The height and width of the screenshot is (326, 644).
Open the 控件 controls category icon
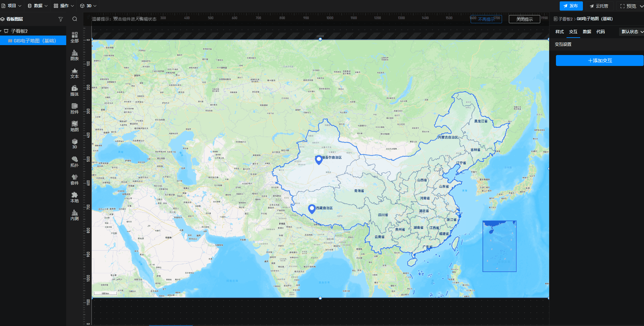[x=74, y=109]
